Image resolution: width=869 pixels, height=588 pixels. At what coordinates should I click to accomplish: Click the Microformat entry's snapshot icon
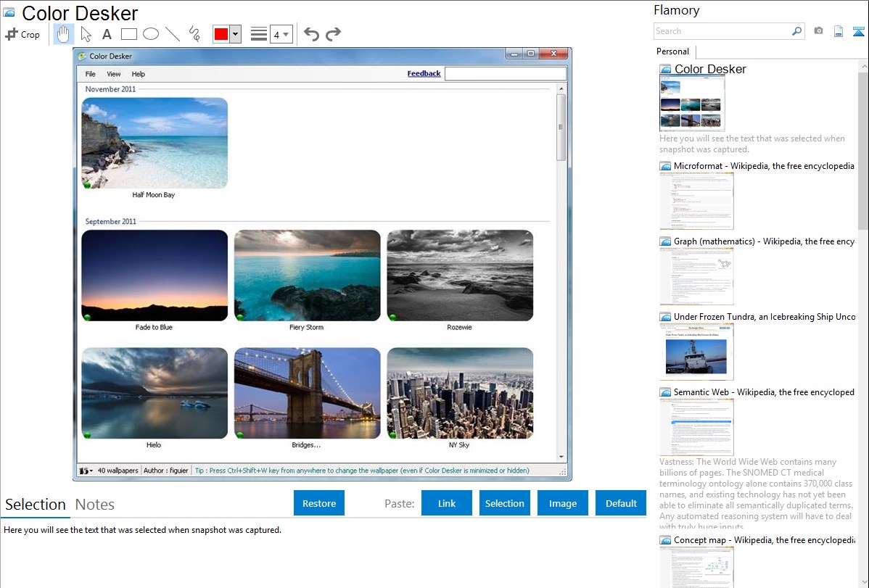tap(666, 166)
